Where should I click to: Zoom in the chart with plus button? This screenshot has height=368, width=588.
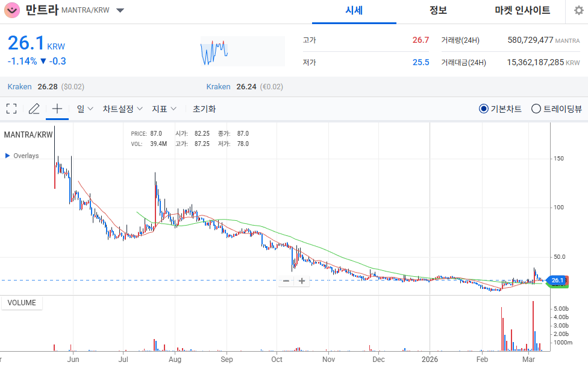pos(302,281)
